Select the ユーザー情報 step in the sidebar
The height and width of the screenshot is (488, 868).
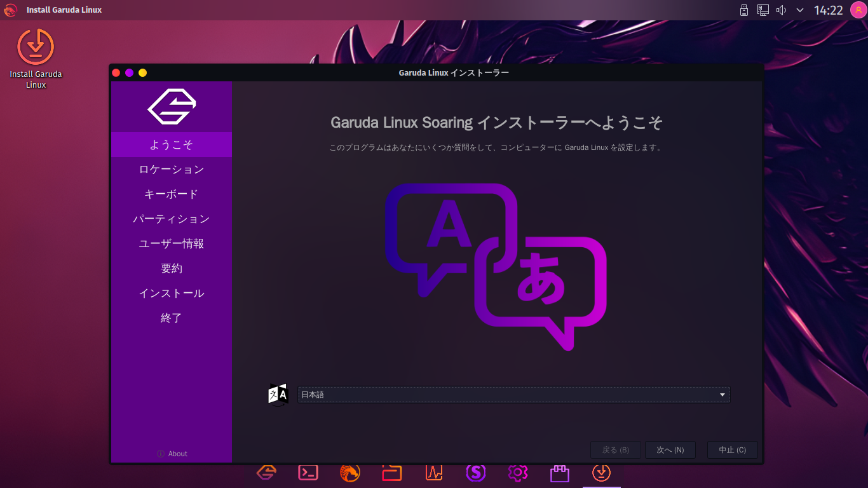click(x=172, y=244)
